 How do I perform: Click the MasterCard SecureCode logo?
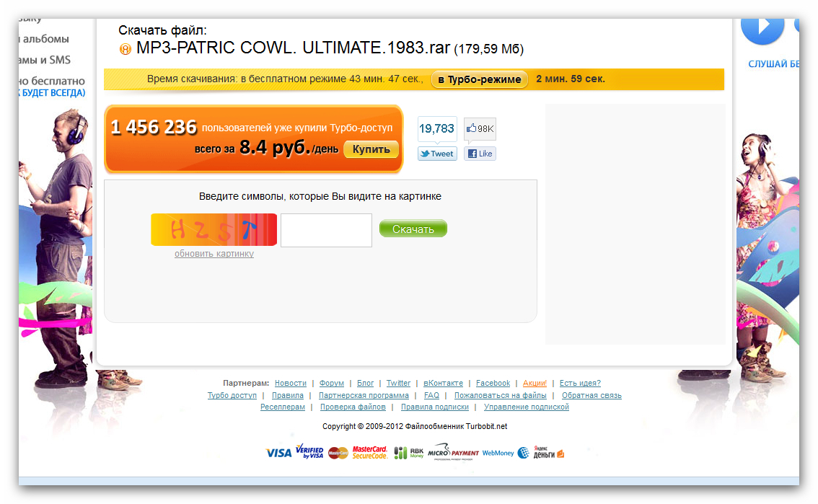click(x=370, y=452)
